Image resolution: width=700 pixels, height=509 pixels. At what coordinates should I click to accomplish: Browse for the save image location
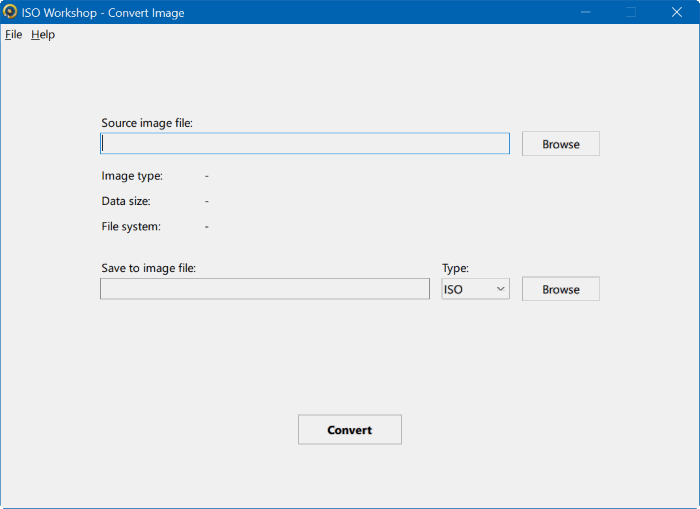coord(561,289)
